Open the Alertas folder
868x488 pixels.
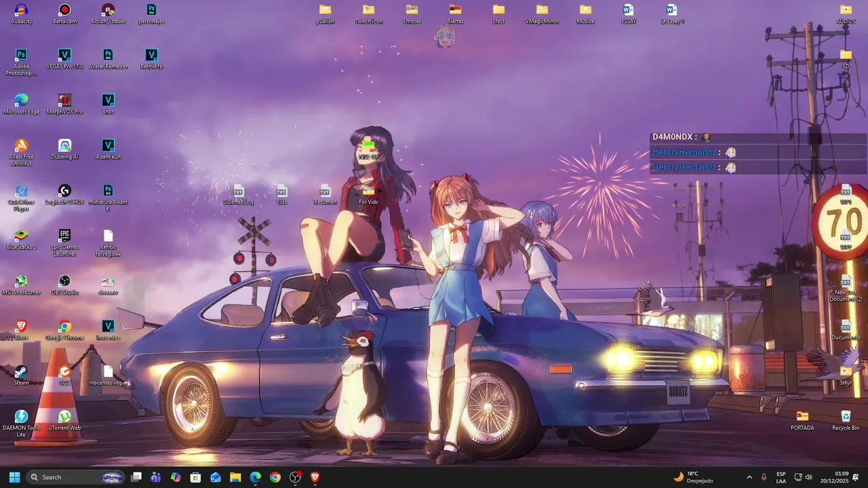coord(455,14)
